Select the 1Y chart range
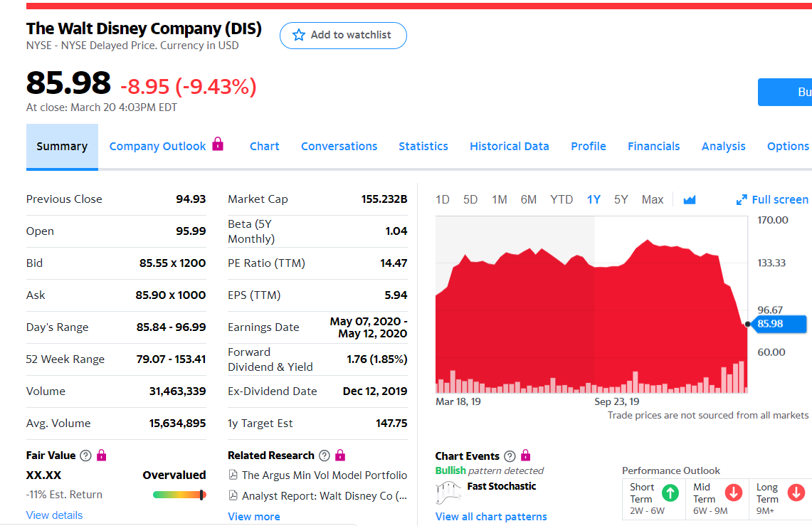This screenshot has width=812, height=526. [594, 200]
